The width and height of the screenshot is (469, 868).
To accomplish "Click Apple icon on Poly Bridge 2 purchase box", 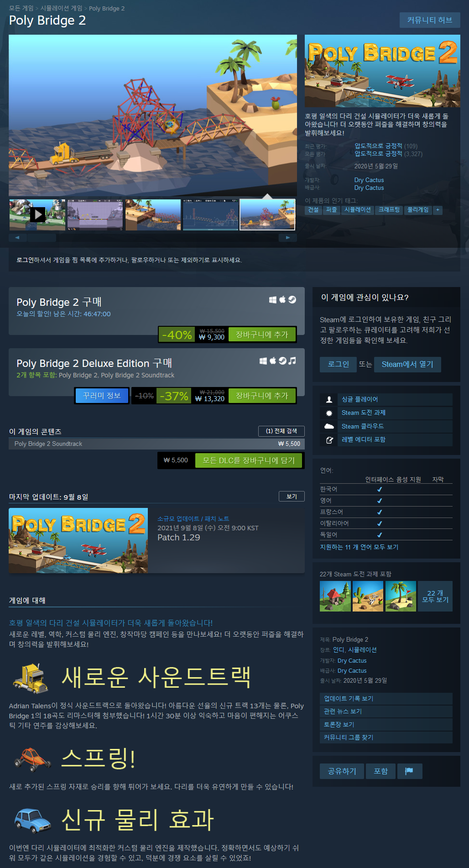I will click(x=282, y=299).
